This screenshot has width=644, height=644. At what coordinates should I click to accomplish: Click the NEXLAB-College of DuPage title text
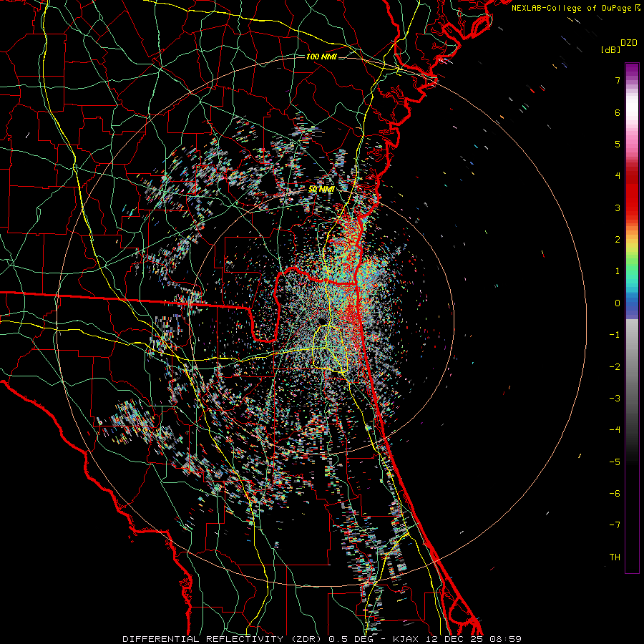pos(571,8)
